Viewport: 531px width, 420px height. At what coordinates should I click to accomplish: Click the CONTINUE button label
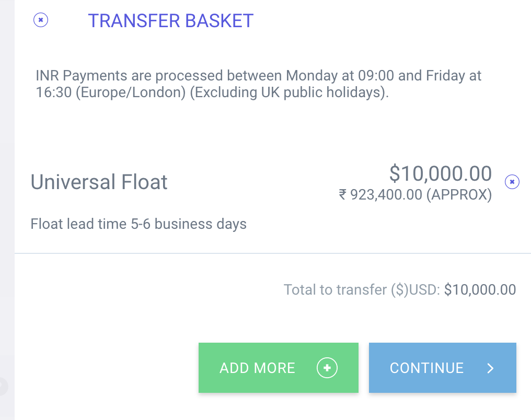pyautogui.click(x=426, y=368)
